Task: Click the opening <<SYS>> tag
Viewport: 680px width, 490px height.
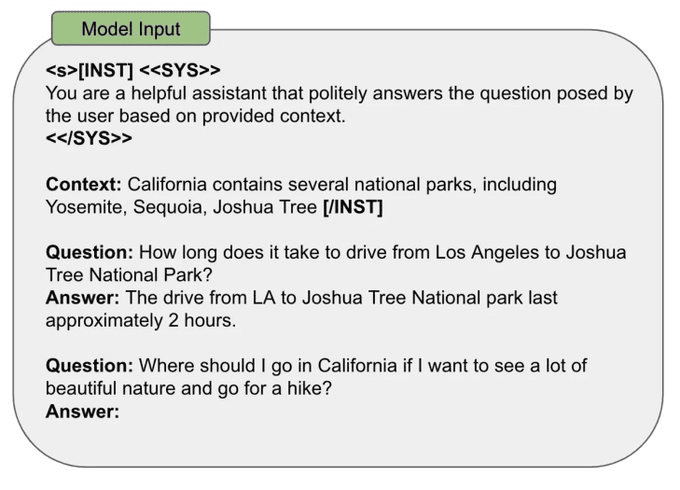Action: (x=180, y=70)
